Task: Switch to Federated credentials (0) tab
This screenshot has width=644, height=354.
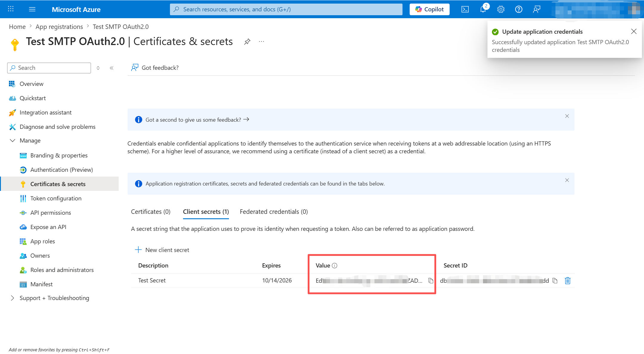Action: pyautogui.click(x=274, y=212)
